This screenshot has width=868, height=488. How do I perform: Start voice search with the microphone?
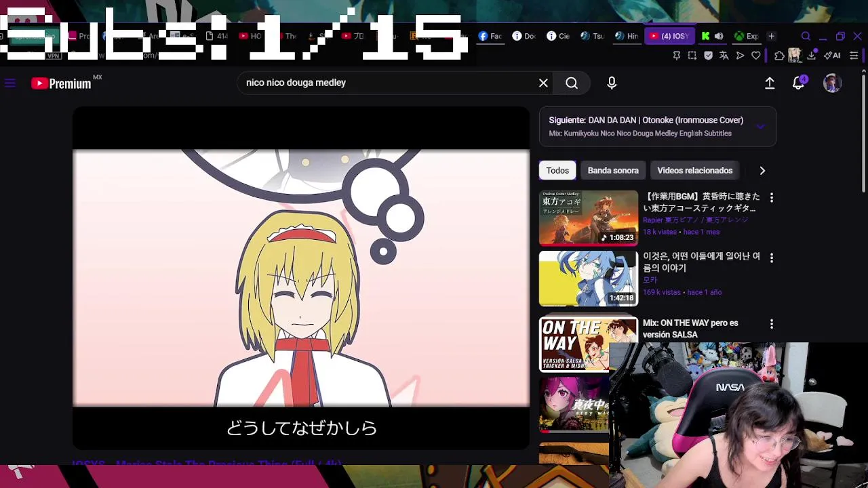pos(612,83)
